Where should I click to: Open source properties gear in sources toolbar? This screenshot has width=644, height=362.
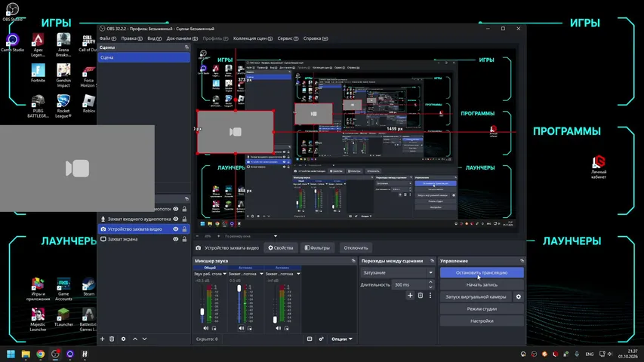tap(123, 339)
